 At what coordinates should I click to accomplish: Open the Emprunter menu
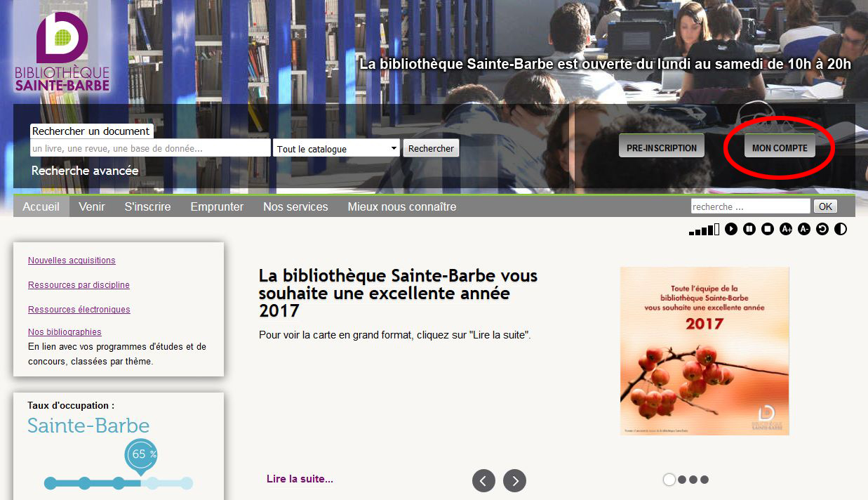point(217,206)
